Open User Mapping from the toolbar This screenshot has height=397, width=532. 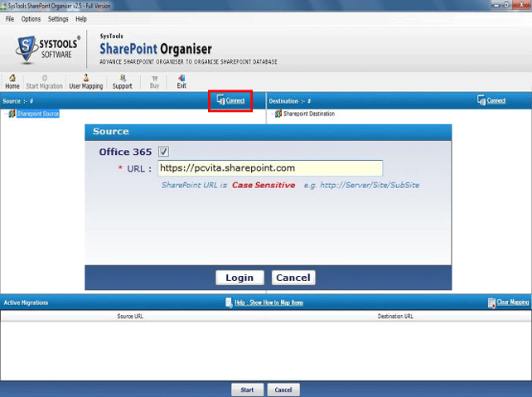86,82
